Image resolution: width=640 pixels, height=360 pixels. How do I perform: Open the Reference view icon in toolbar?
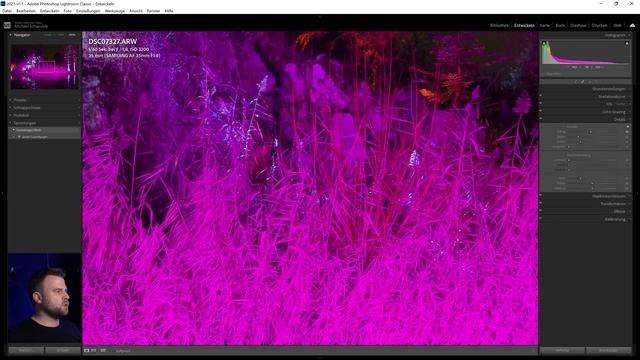pyautogui.click(x=94, y=350)
